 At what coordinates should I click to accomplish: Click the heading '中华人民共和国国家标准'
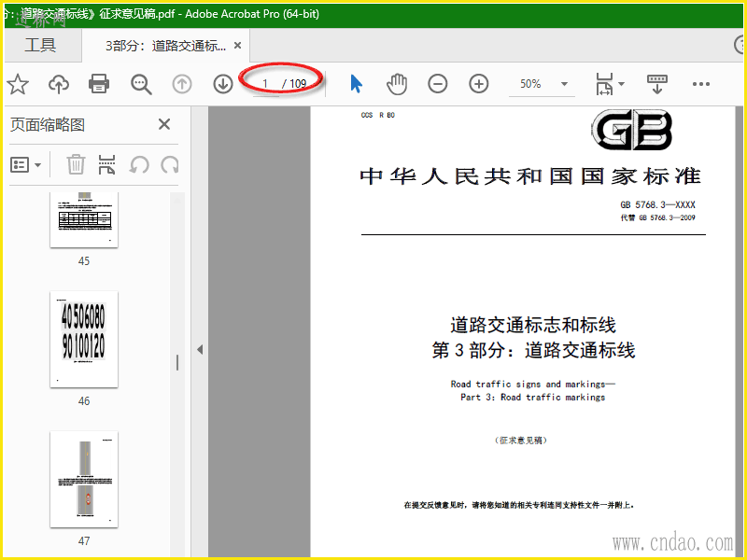[x=530, y=176]
